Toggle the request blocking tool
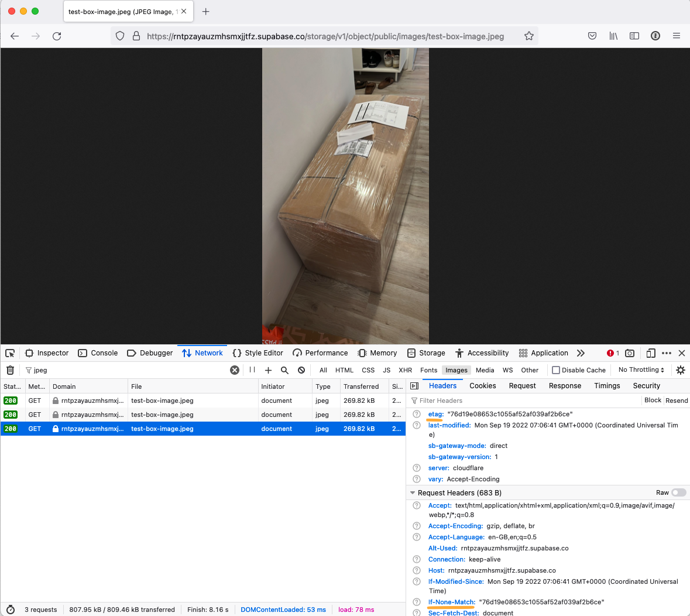This screenshot has width=690, height=616. 301,370
